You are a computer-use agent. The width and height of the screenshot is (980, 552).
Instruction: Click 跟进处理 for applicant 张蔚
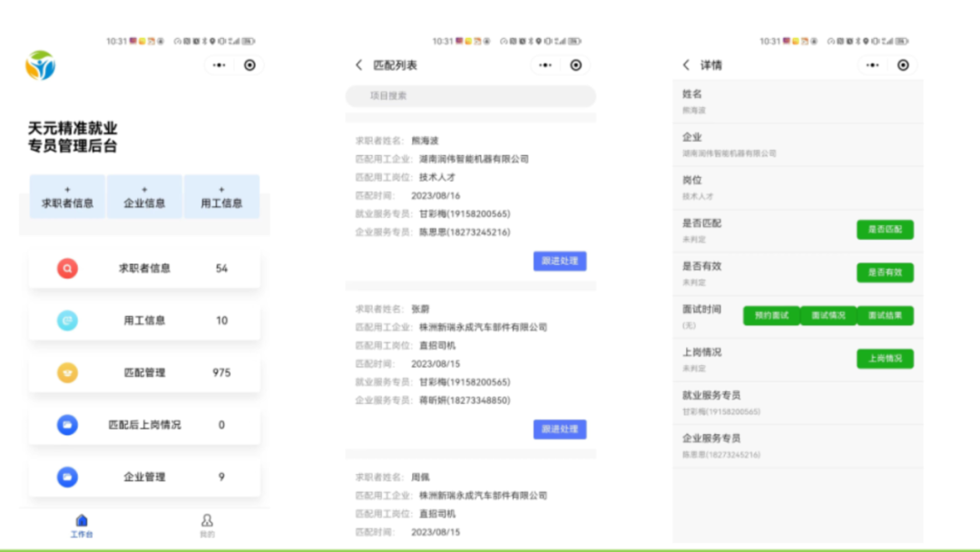(560, 429)
